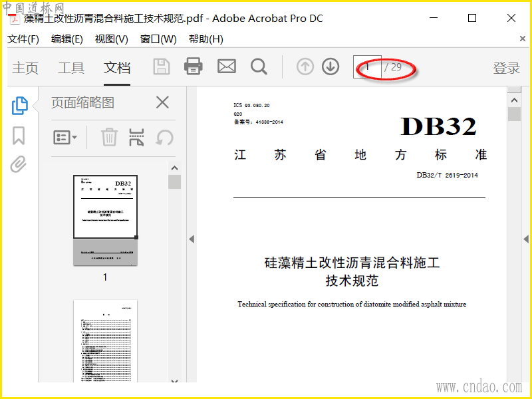
Task: Close the 页面缩略图 panel
Action: tap(162, 102)
